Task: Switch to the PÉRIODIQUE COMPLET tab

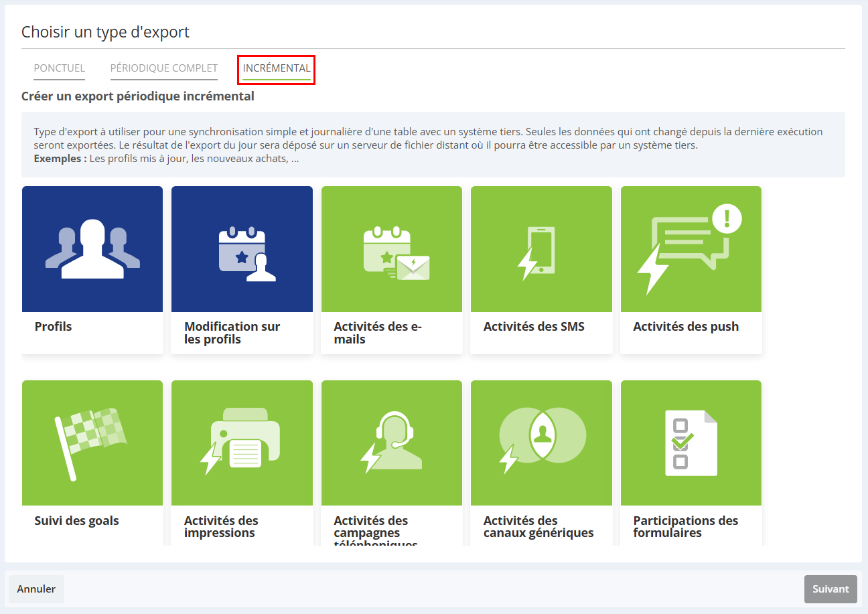Action: point(164,68)
